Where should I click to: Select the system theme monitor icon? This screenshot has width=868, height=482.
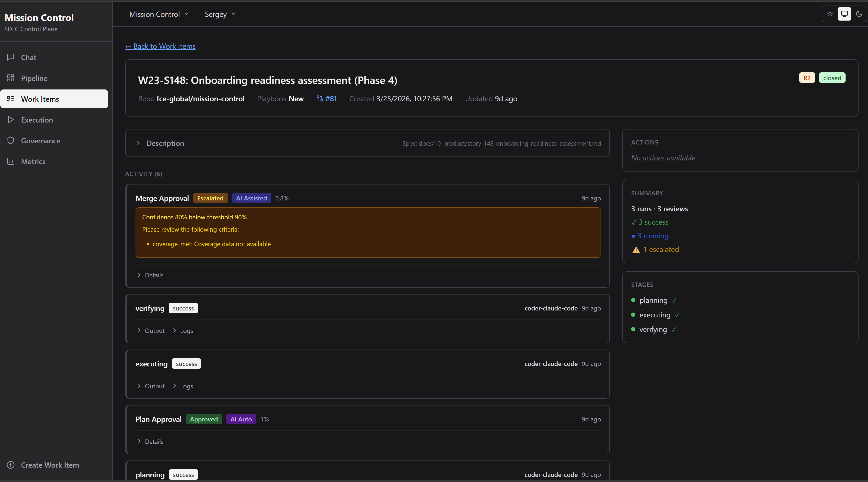844,14
